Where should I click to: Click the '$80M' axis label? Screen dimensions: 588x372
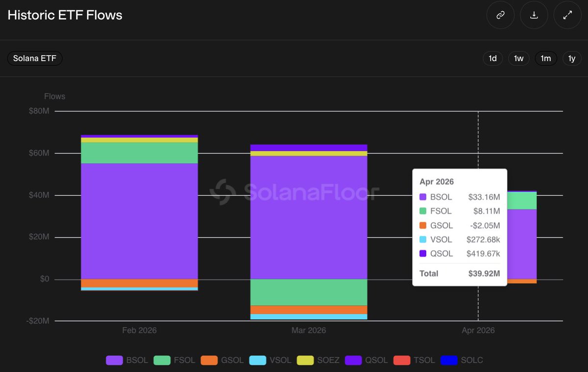(x=39, y=111)
